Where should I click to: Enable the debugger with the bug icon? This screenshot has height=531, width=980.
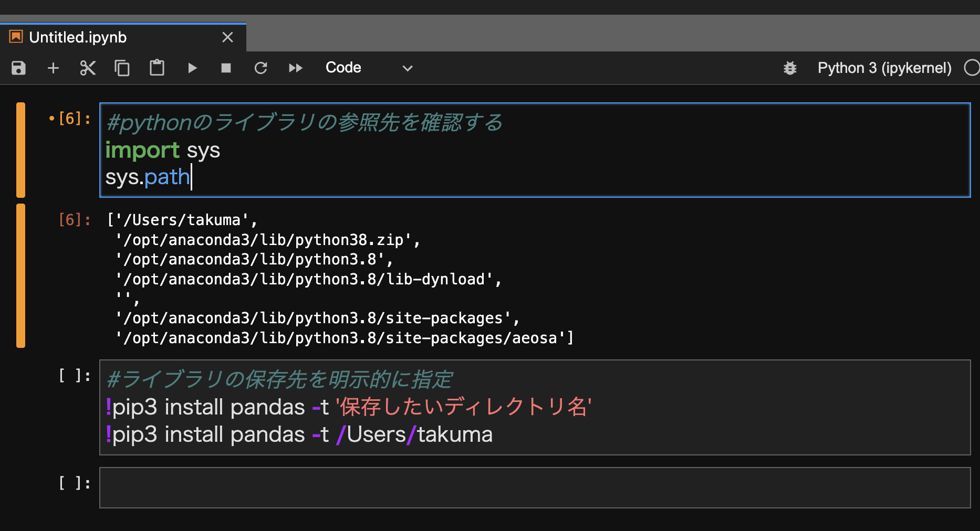790,68
